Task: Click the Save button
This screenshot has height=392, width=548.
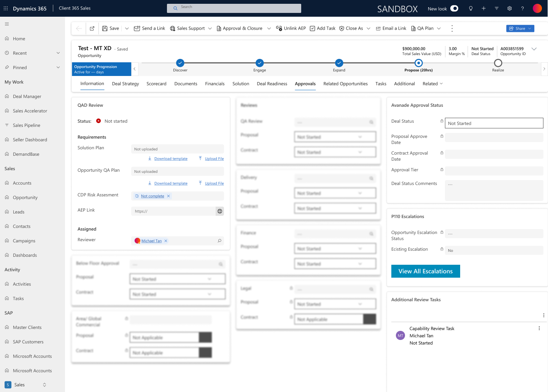Action: click(x=111, y=28)
